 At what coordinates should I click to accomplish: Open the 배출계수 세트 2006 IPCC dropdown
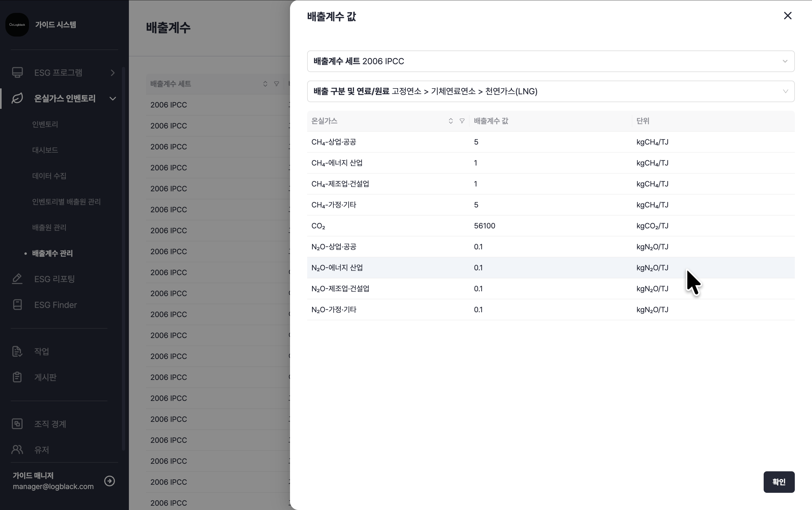pos(550,61)
